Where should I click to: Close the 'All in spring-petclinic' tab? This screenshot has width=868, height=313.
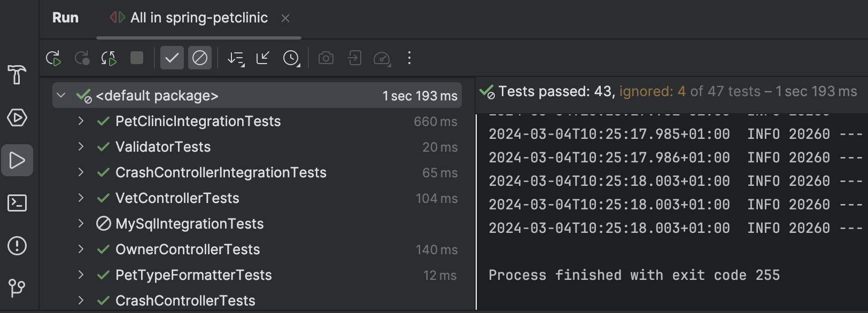[x=285, y=19]
